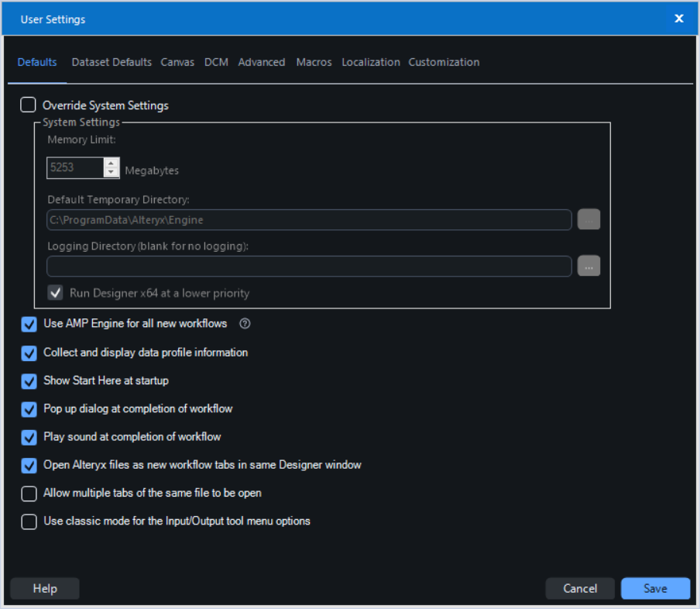The height and width of the screenshot is (609, 700).
Task: Browse for Logging Directory location
Action: click(x=588, y=266)
